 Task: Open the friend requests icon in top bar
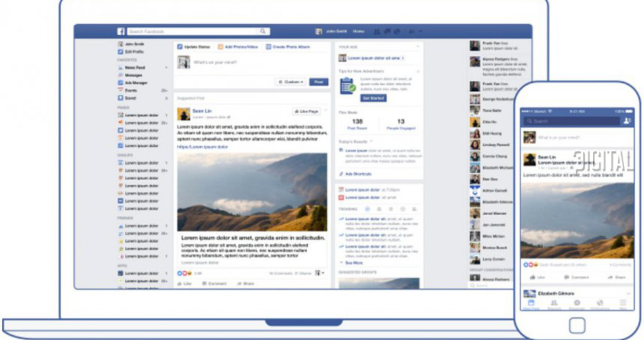pyautogui.click(x=377, y=32)
